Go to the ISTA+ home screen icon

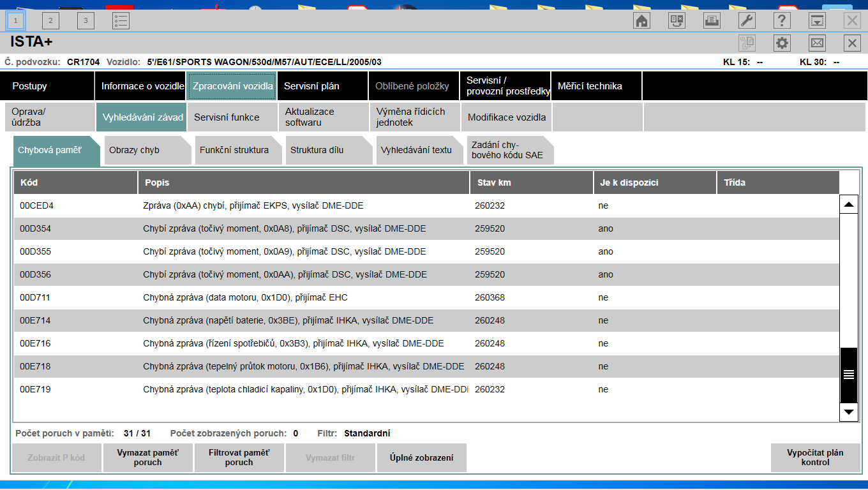(x=641, y=20)
